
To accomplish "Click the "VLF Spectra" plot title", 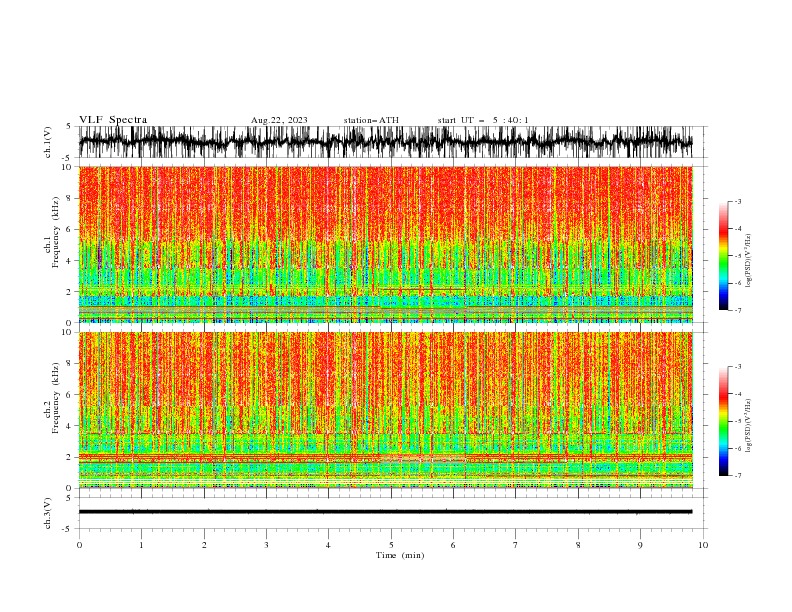I will (x=113, y=120).
